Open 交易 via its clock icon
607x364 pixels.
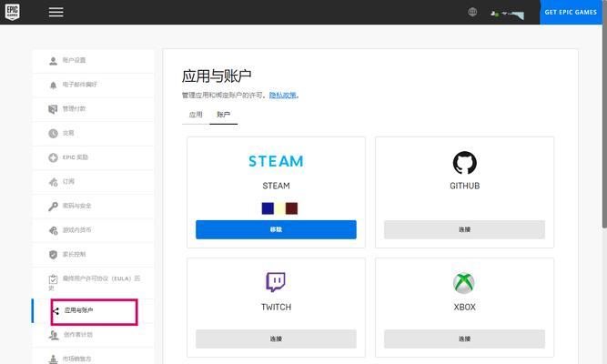53,133
